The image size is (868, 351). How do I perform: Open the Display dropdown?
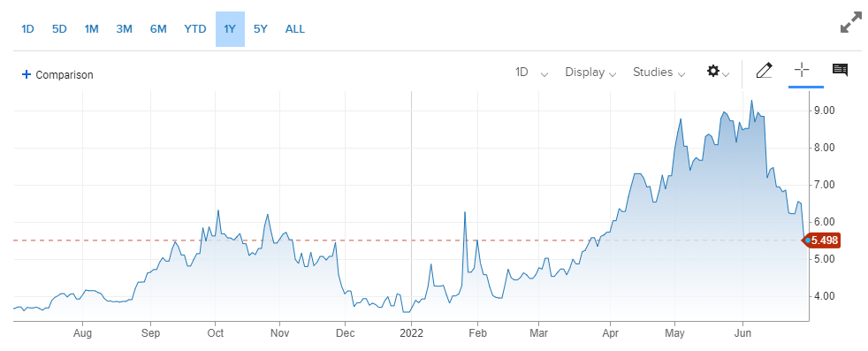[590, 72]
